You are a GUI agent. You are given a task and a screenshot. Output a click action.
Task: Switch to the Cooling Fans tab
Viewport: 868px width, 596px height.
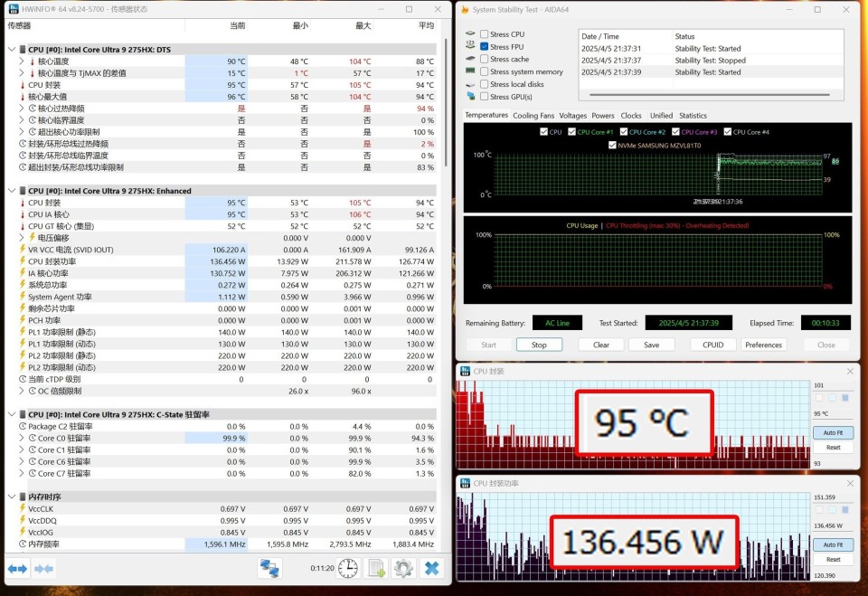click(x=533, y=116)
